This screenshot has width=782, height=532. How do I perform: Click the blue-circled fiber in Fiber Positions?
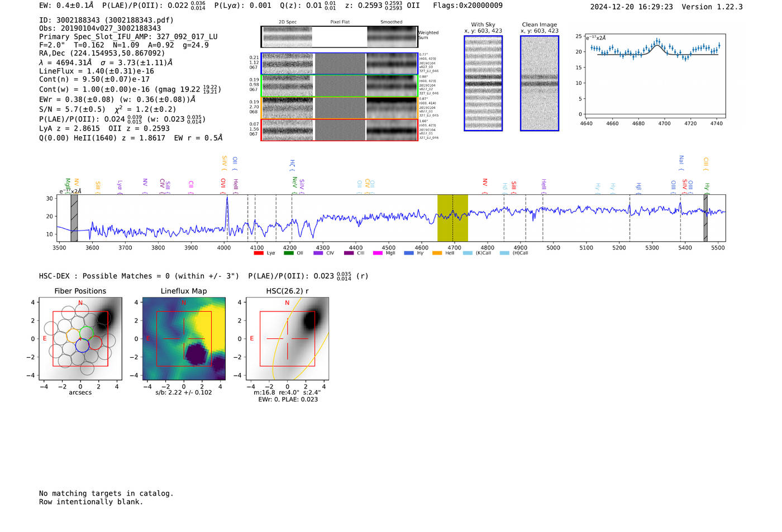pos(82,346)
